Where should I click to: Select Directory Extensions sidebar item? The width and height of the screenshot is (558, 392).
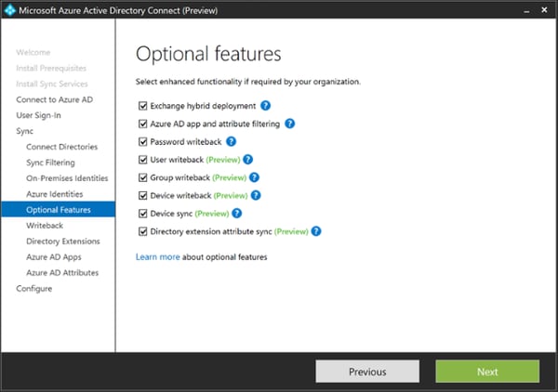point(63,242)
